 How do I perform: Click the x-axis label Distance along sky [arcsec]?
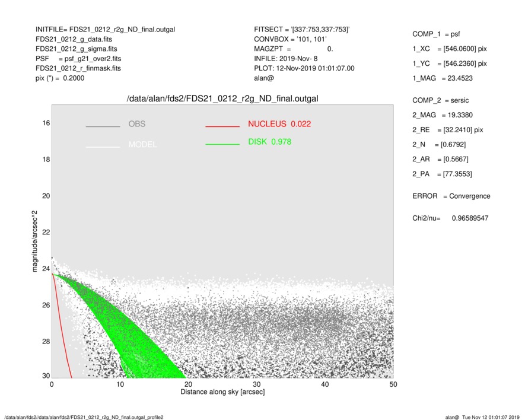click(x=222, y=392)
